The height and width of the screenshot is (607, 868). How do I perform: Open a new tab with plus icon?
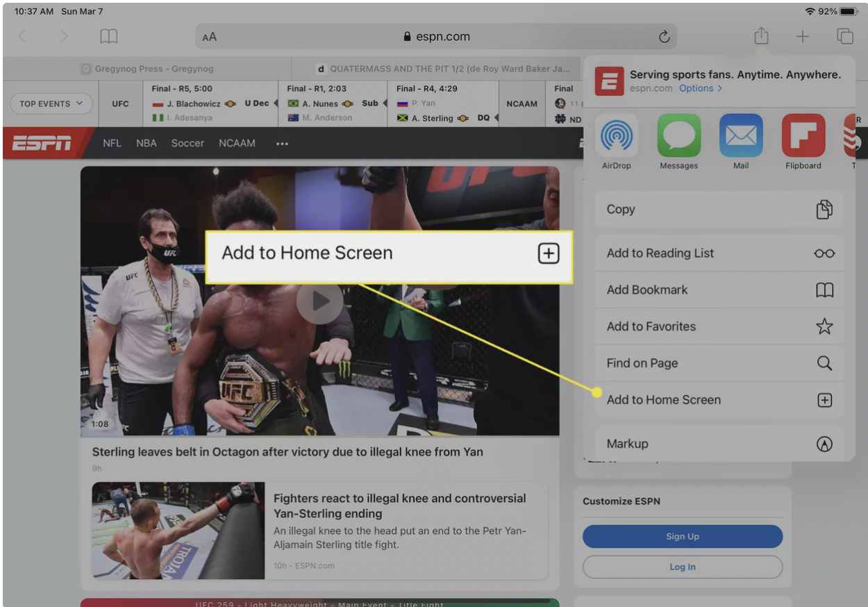(x=802, y=37)
